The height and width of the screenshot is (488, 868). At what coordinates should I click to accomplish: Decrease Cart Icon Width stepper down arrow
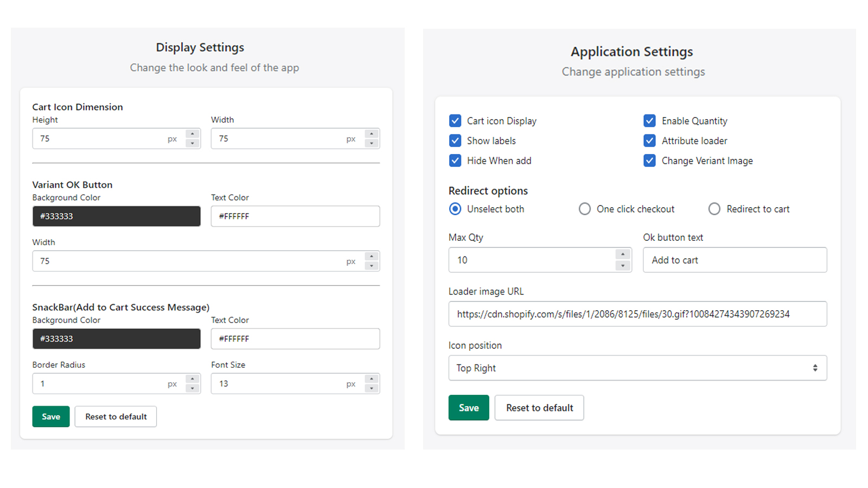pyautogui.click(x=372, y=144)
